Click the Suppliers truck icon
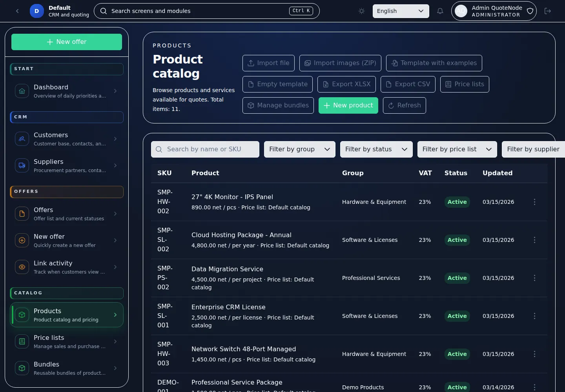Screen dimensions: 565x392 click(x=22, y=165)
